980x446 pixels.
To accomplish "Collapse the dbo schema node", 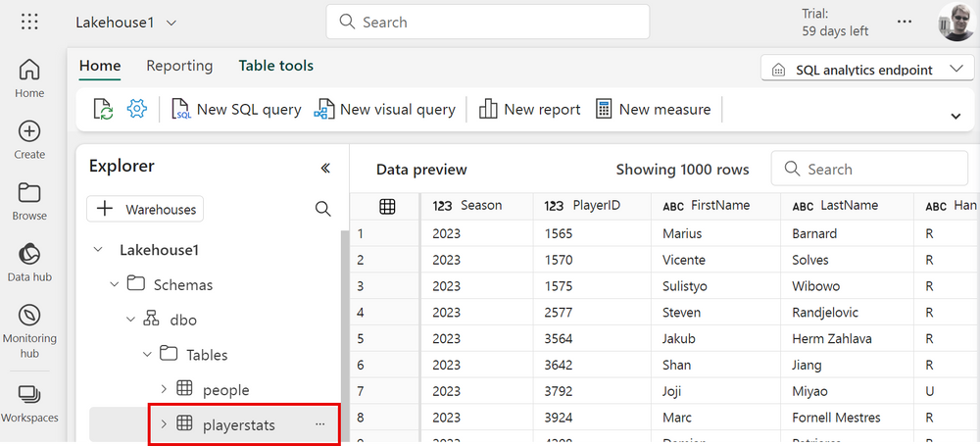I will 130,320.
